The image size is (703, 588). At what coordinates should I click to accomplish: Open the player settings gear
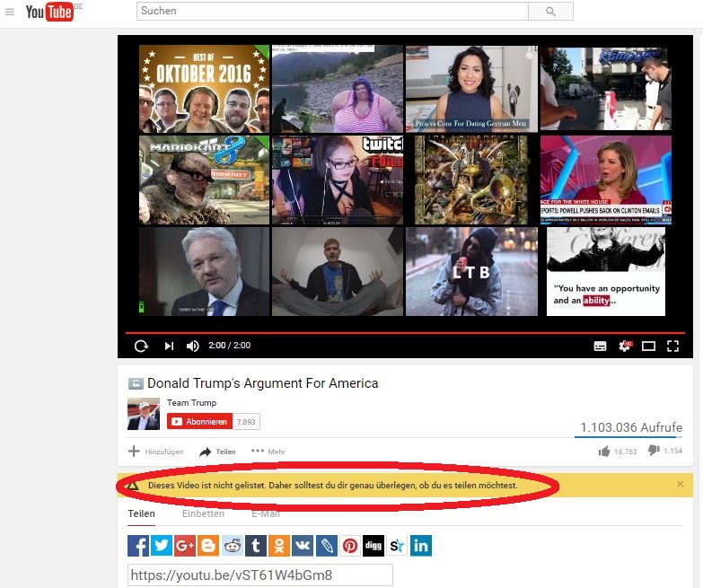tap(625, 346)
